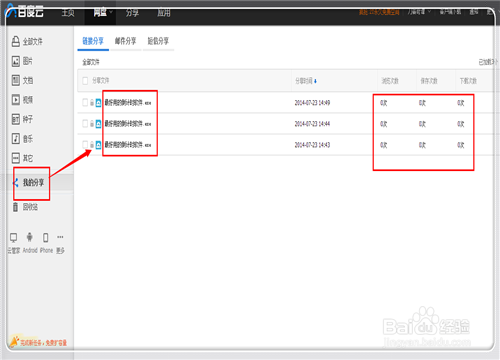Switch to 短信分享 tab
The width and height of the screenshot is (500, 360).
158,41
